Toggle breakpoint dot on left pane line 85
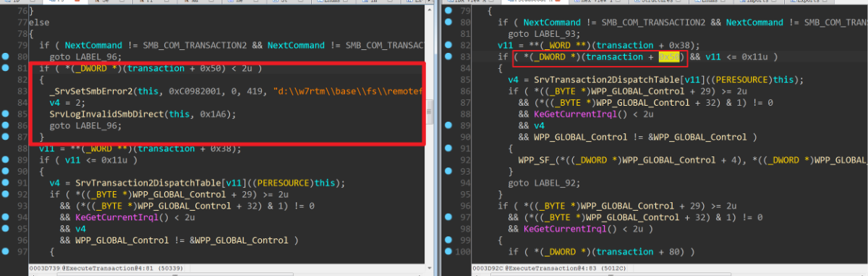Viewport: 868px width, 276px height. [x=6, y=114]
